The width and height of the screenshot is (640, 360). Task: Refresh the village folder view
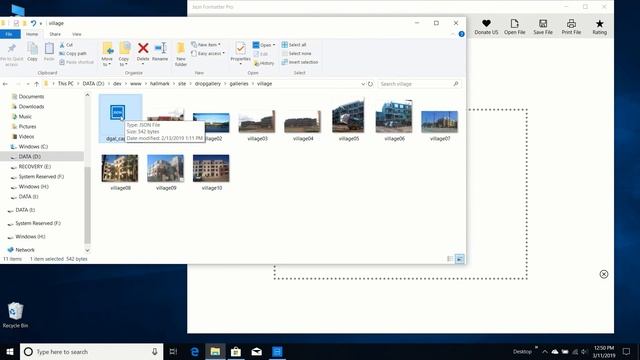[370, 84]
